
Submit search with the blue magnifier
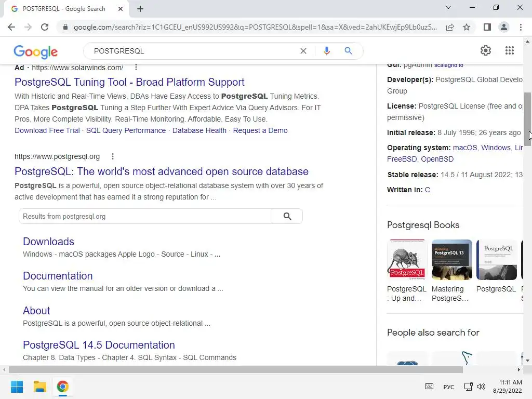click(x=348, y=51)
